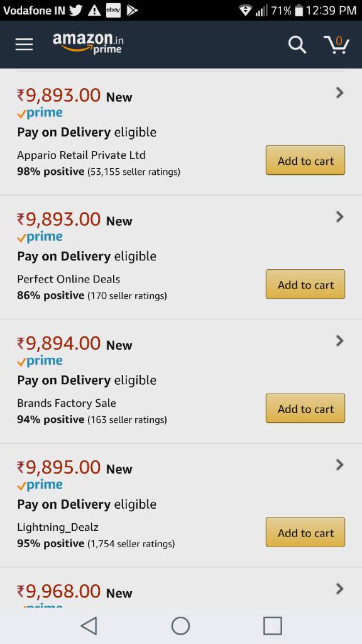Open the shopping cart icon
Image resolution: width=362 pixels, height=644 pixels.
tap(336, 45)
